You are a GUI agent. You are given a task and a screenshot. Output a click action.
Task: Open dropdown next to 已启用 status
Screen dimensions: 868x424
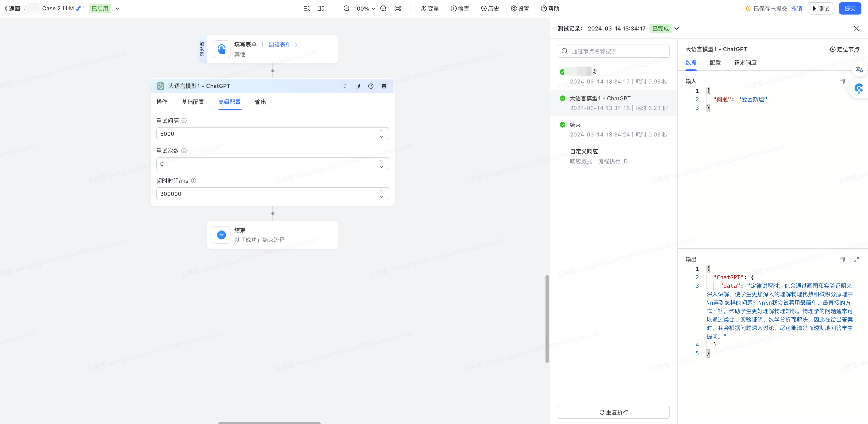click(x=117, y=8)
